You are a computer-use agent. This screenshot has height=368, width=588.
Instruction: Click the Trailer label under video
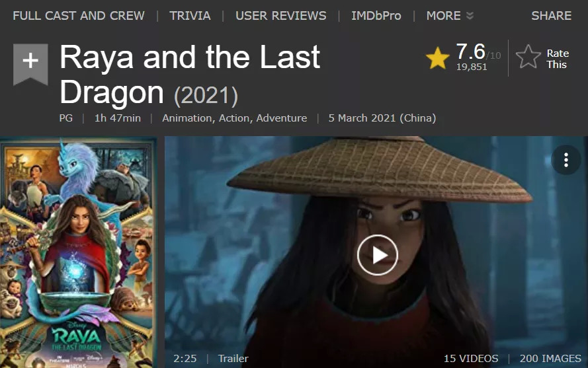pos(233,359)
